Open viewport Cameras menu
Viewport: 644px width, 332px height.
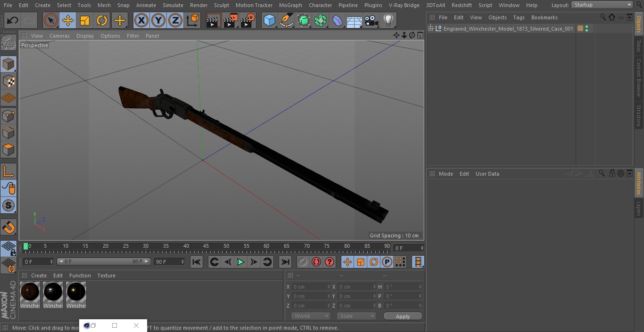59,36
